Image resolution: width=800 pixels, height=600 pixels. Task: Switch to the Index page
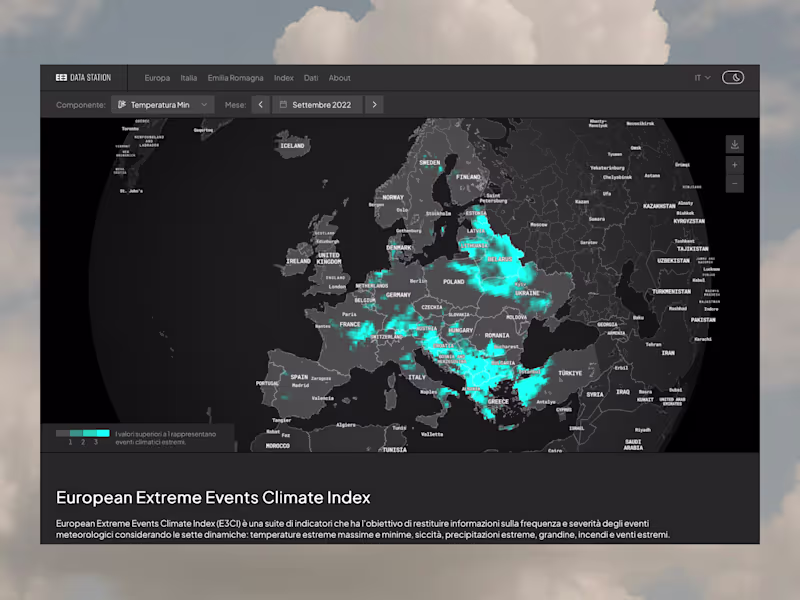tap(283, 77)
